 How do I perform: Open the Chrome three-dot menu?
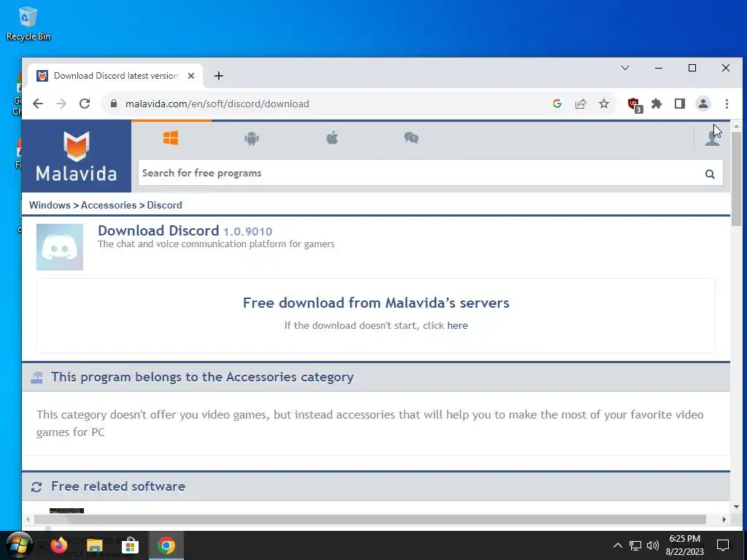click(727, 104)
